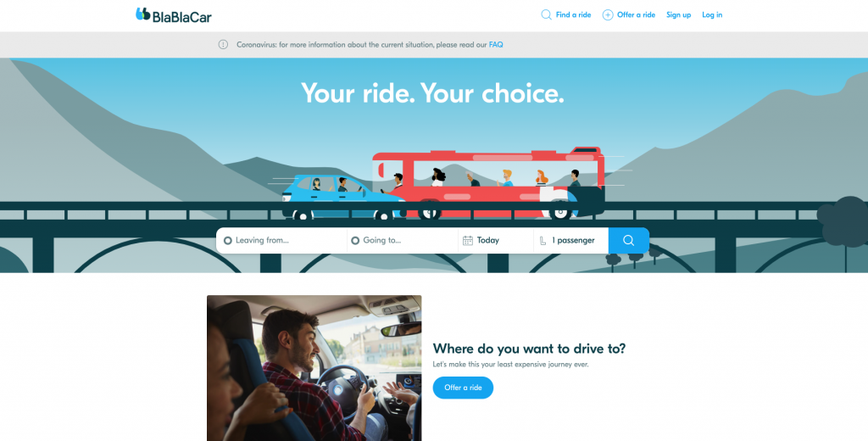Click the circle marker in Leaving from field
Image resolution: width=868 pixels, height=441 pixels.
(x=227, y=241)
